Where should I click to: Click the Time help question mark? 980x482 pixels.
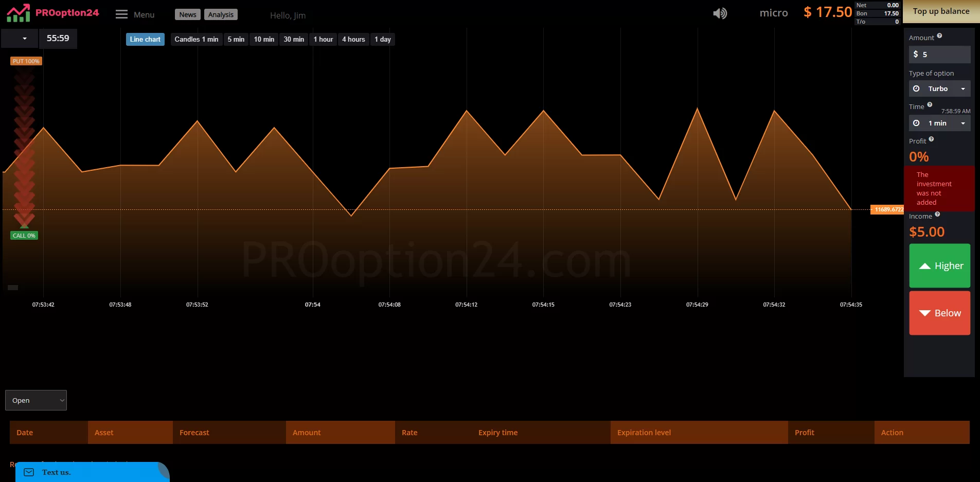coord(930,105)
